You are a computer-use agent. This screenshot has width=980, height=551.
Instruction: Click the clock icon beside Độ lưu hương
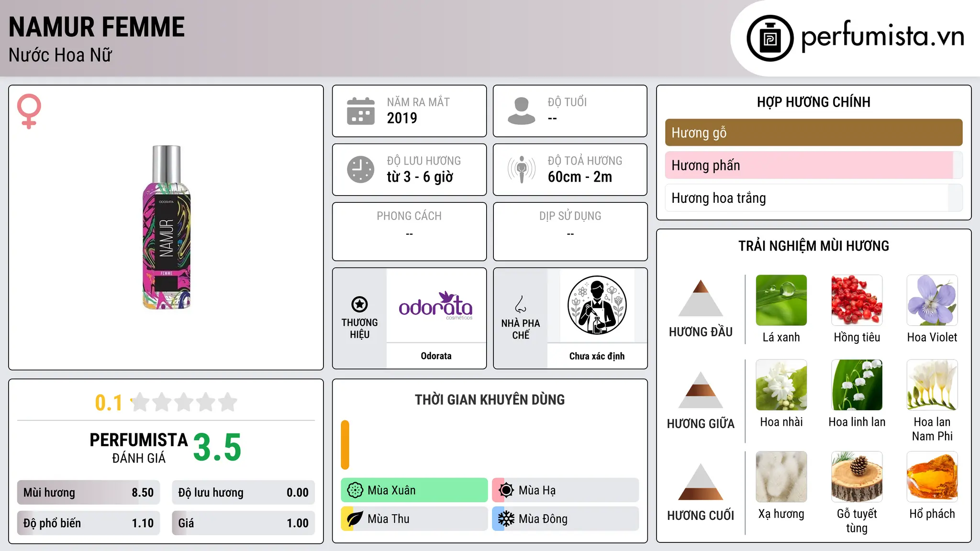coord(361,169)
